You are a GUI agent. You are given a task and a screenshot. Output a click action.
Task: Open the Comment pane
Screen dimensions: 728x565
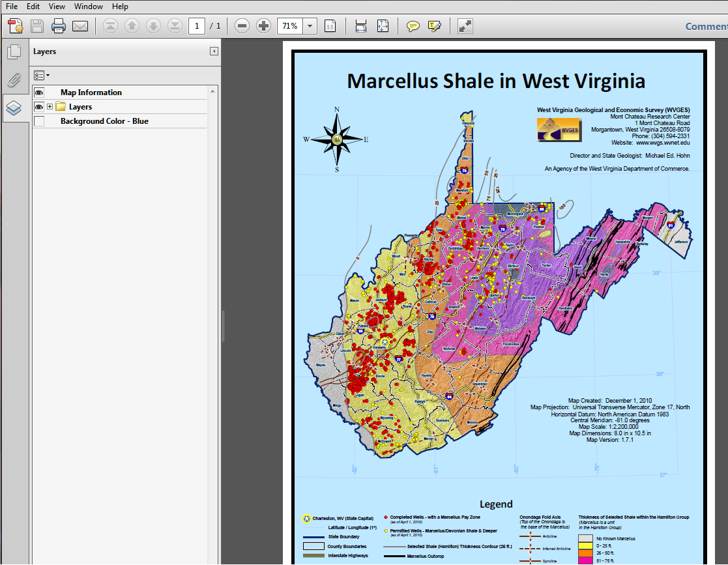coord(706,27)
